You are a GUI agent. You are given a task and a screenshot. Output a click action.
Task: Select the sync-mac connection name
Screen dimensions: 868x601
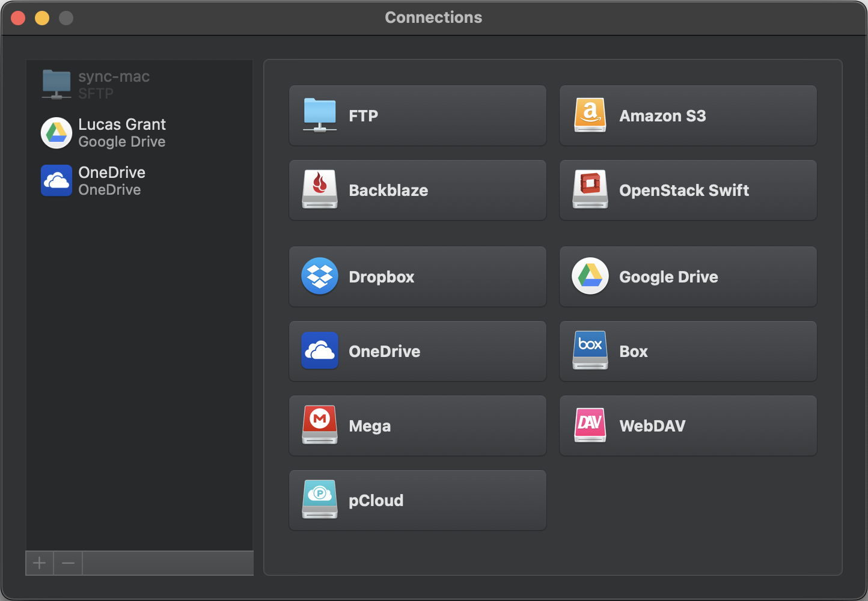coord(114,77)
